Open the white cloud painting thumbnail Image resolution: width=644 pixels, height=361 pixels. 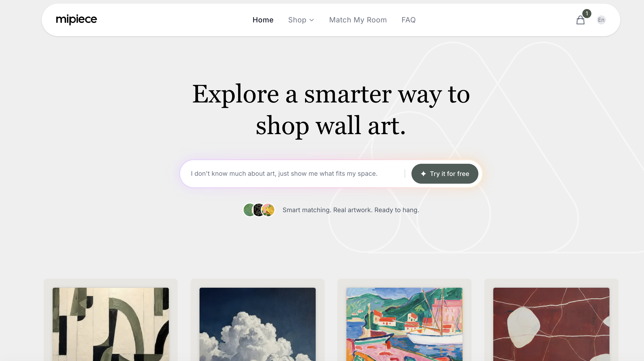click(x=257, y=324)
